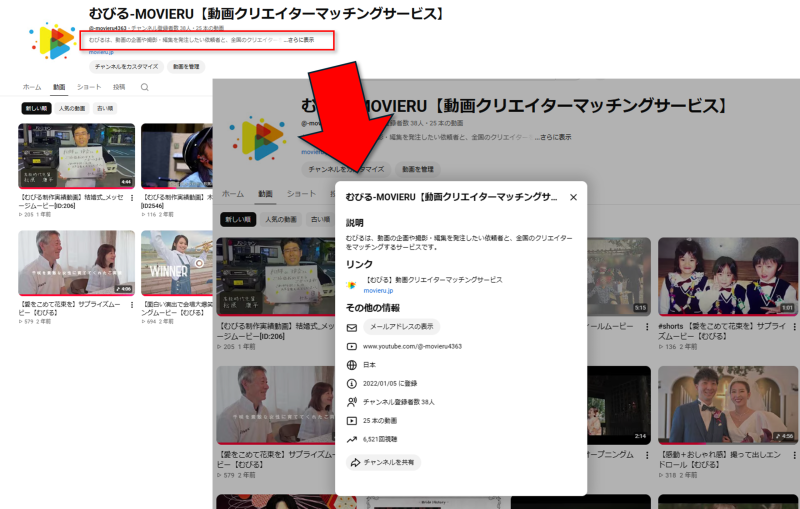Click dimmed ...さらに表示 behind the dialog
This screenshot has width=800, height=509.
(x=553, y=137)
